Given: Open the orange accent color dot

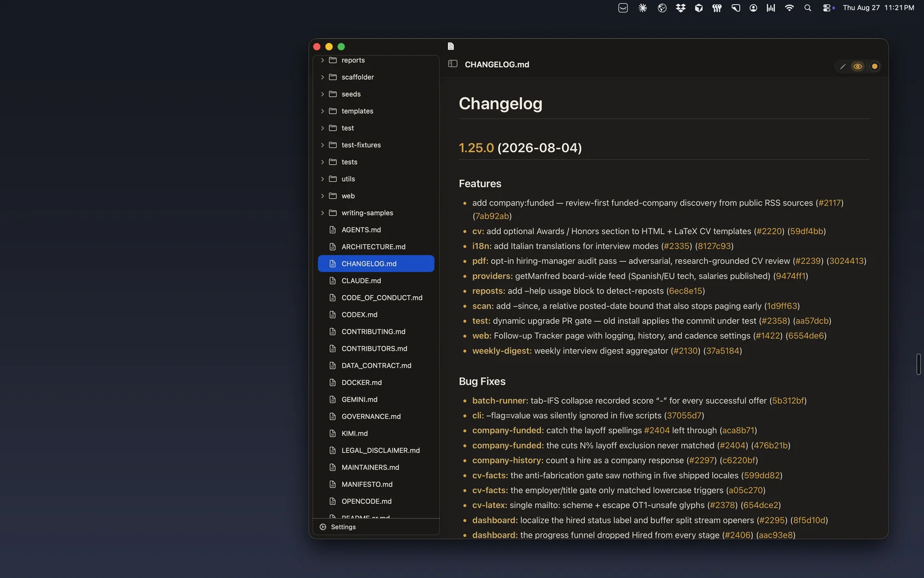Looking at the screenshot, I should click(874, 66).
